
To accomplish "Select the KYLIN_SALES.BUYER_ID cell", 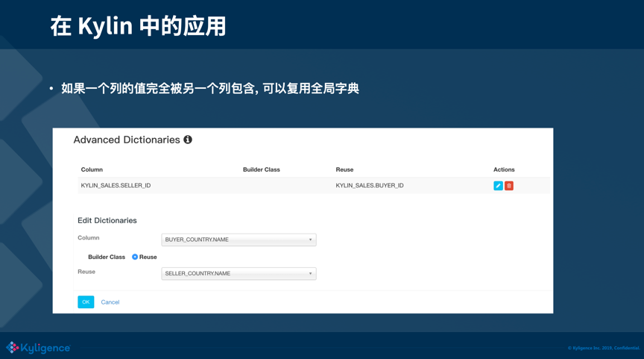I will point(370,186).
